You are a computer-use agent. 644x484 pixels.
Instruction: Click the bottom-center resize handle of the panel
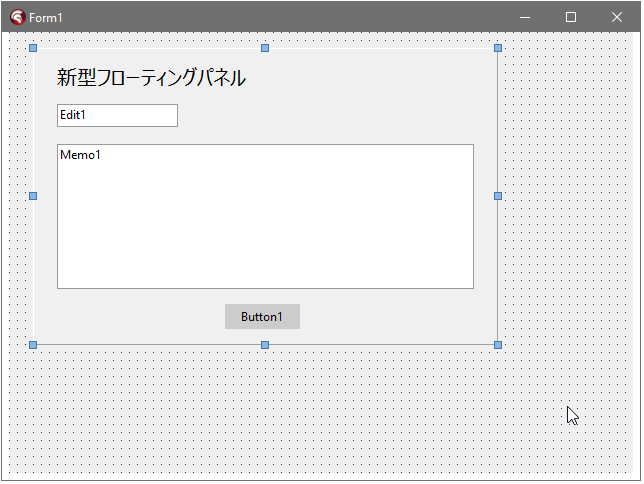pos(265,345)
